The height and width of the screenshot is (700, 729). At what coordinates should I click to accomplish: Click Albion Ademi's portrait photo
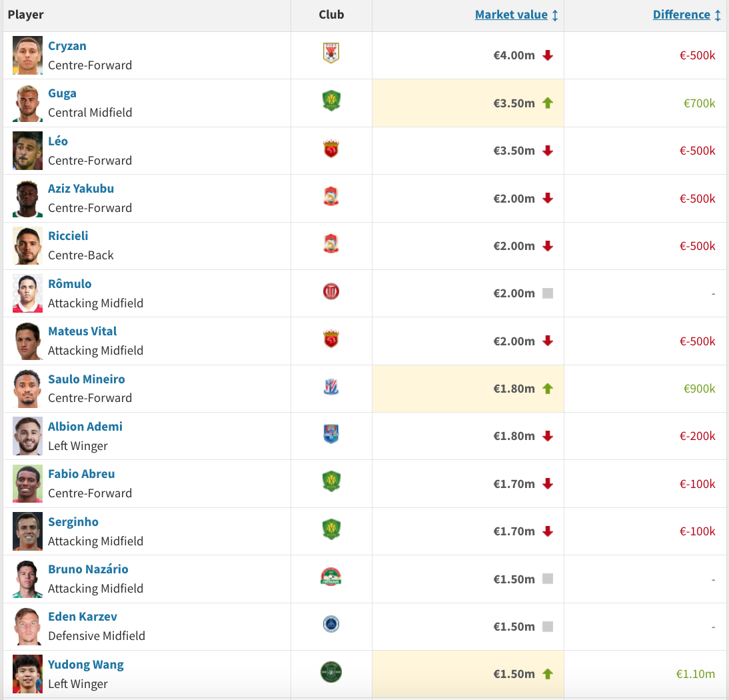point(27,436)
